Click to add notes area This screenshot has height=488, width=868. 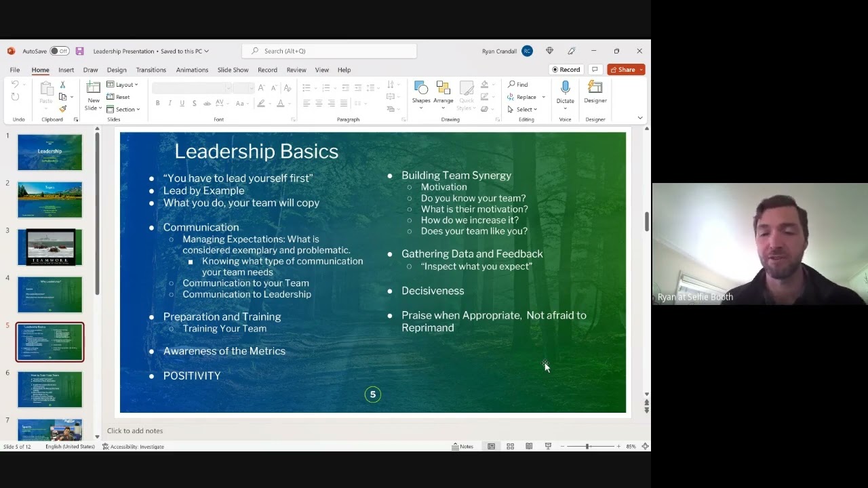(134, 430)
